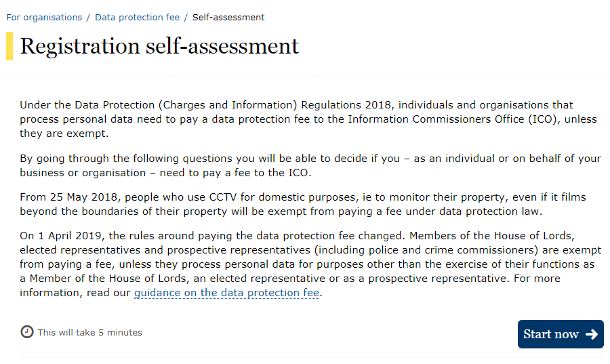The image size is (610, 364).
Task: Click paragraph beginning "By going through"
Action: [310, 165]
